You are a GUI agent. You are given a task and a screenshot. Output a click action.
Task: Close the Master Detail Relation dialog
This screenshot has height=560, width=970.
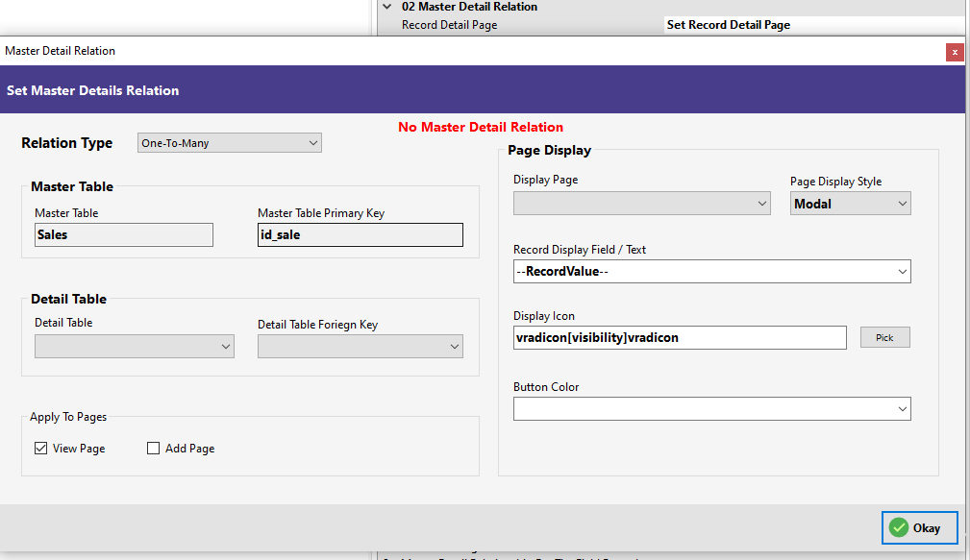(955, 52)
